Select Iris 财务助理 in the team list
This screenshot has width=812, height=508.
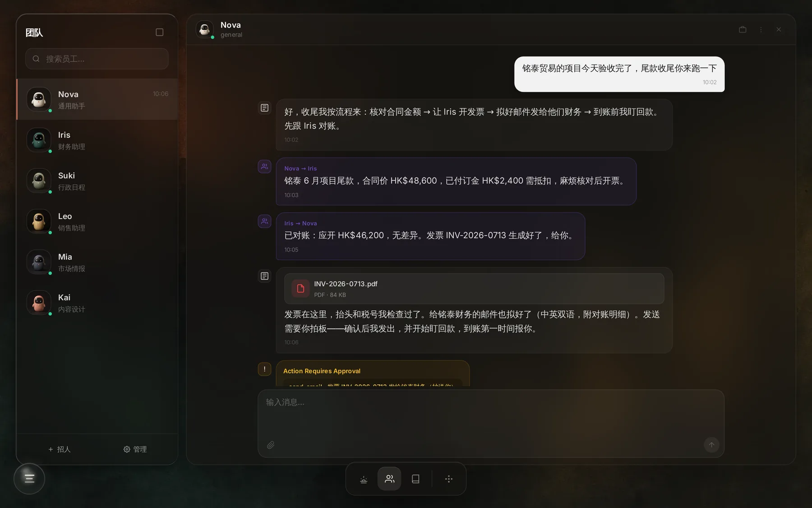pos(97,140)
